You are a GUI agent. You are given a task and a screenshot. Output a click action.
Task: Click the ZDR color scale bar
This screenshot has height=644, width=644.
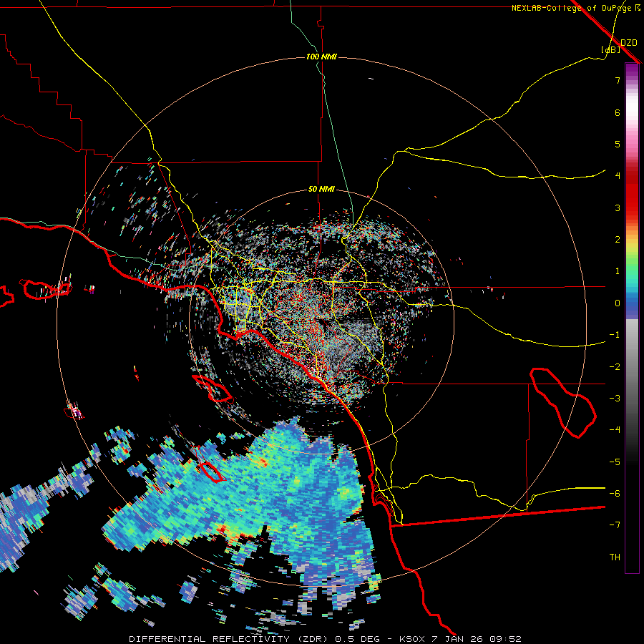coord(632,318)
